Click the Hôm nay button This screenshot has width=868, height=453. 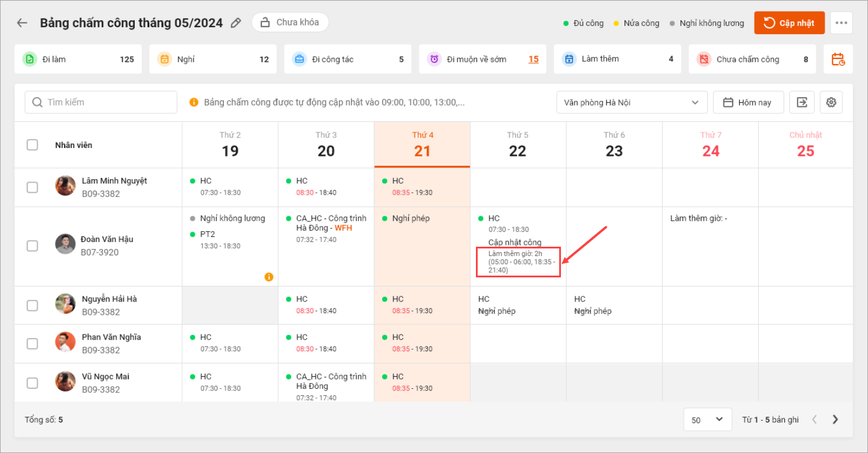[748, 102]
